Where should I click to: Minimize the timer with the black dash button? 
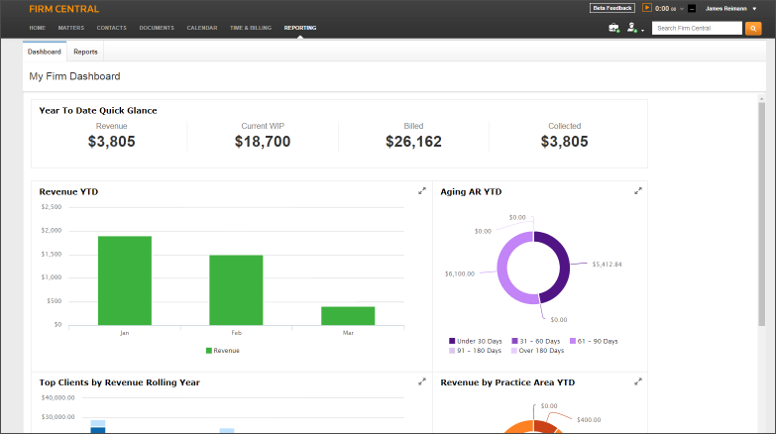pos(691,8)
